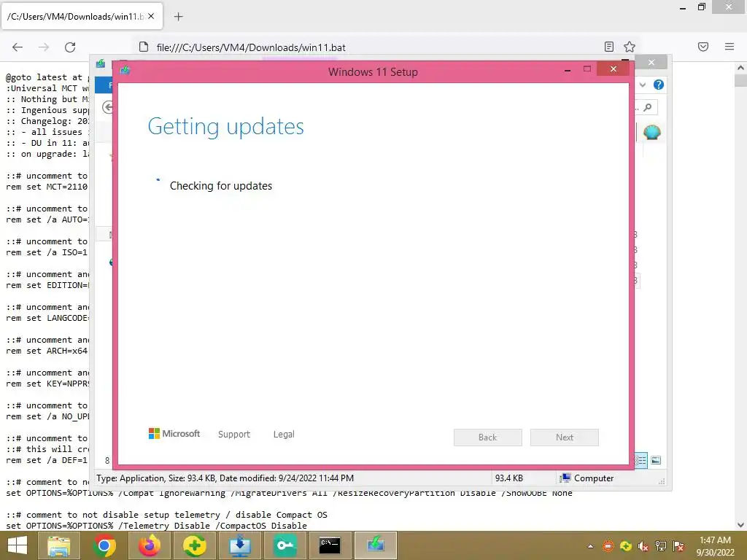Open the download monitor taskbar app
The height and width of the screenshot is (560, 747).
point(240,545)
